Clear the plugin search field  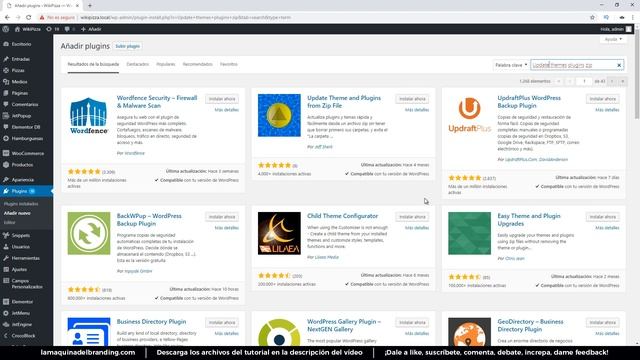[619, 65]
